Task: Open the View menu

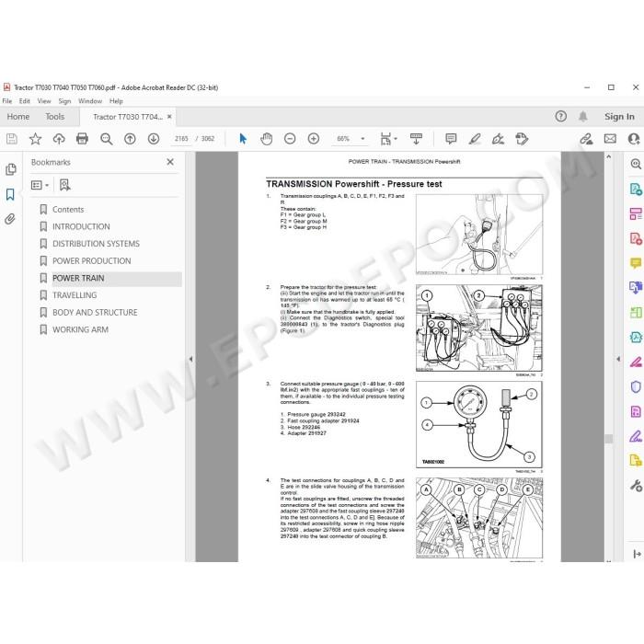Action: point(44,101)
